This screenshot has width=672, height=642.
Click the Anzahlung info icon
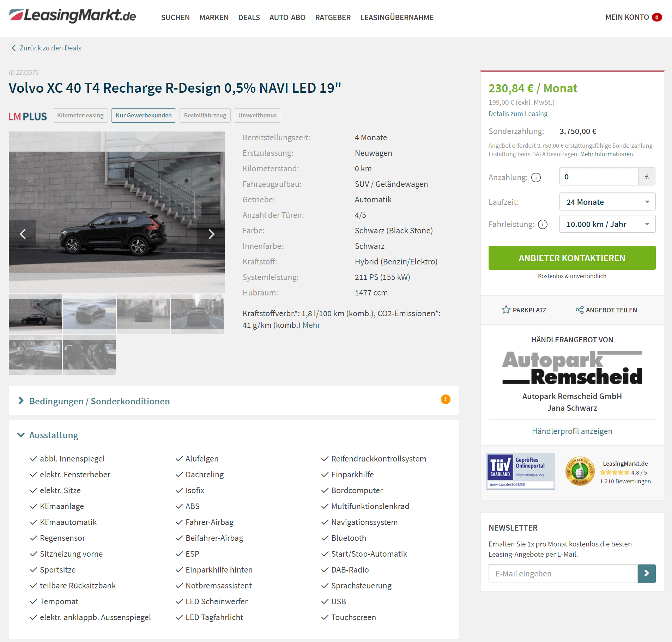pos(536,177)
